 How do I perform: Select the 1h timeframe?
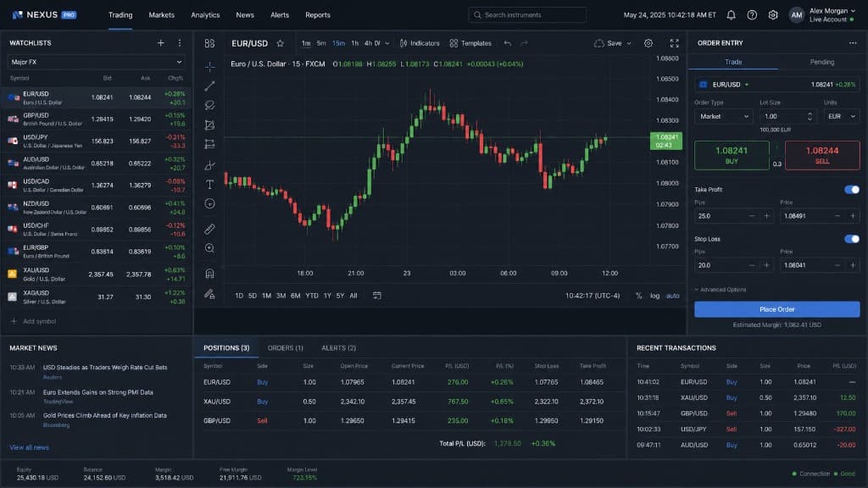pos(355,43)
